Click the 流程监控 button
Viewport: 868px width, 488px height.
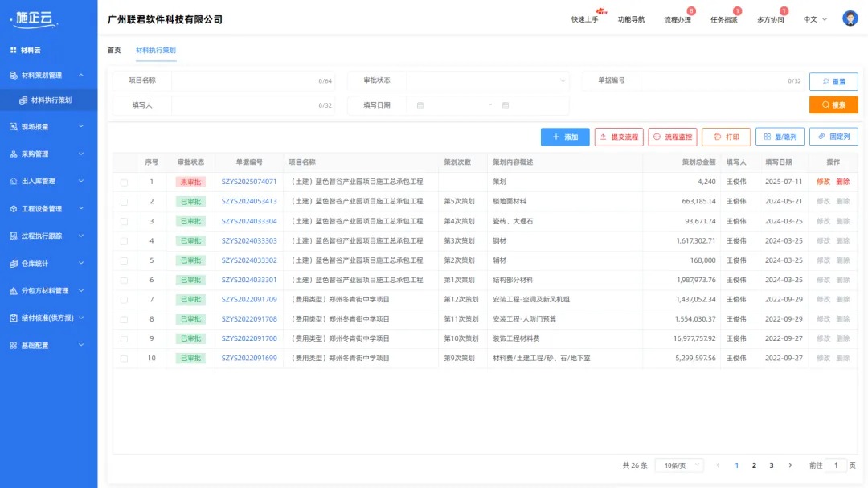(x=673, y=137)
